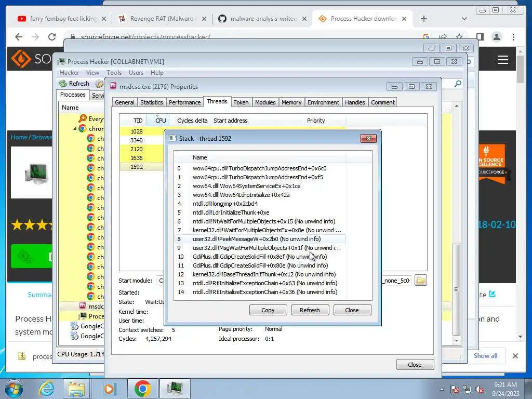Image resolution: width=532 pixels, height=399 pixels.
Task: Select stack frame 2 Wow64SystemServiceEx
Action: coord(260,186)
